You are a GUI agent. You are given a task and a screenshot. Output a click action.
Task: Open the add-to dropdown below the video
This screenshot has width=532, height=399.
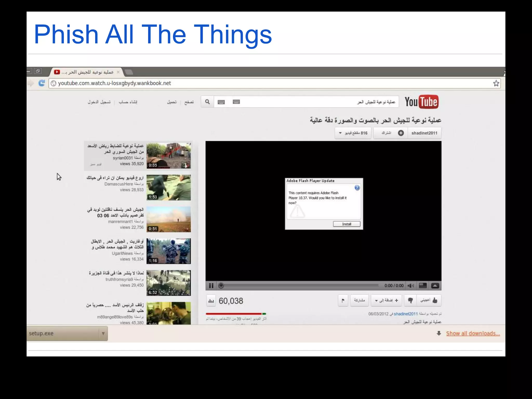click(386, 301)
